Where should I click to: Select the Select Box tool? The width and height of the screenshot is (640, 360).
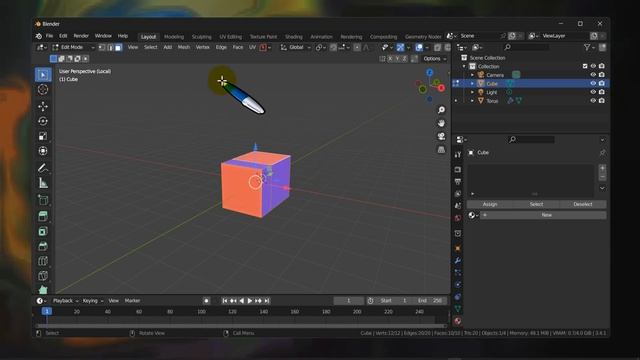pos(43,75)
